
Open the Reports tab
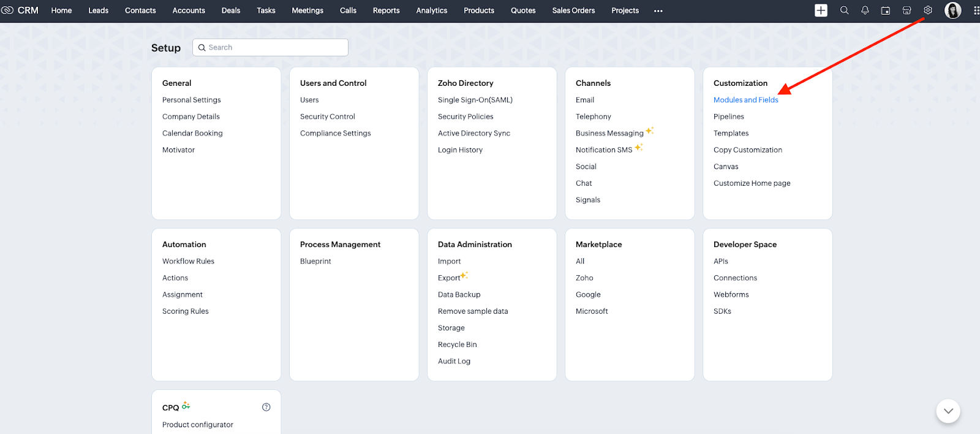click(386, 10)
